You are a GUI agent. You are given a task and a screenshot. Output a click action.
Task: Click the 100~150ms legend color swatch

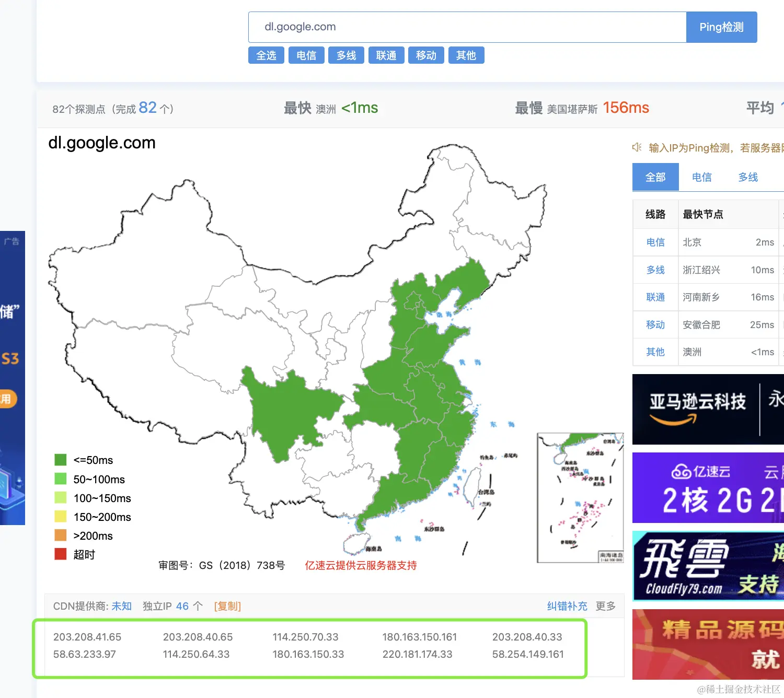coord(61,498)
